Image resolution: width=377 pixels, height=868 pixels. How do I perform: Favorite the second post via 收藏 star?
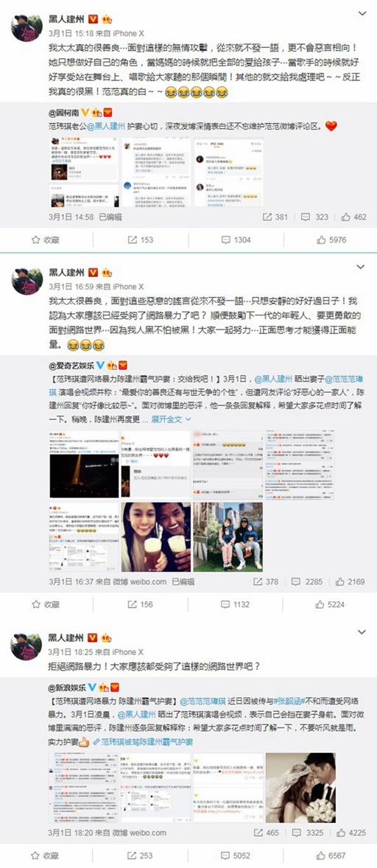pyautogui.click(x=46, y=604)
